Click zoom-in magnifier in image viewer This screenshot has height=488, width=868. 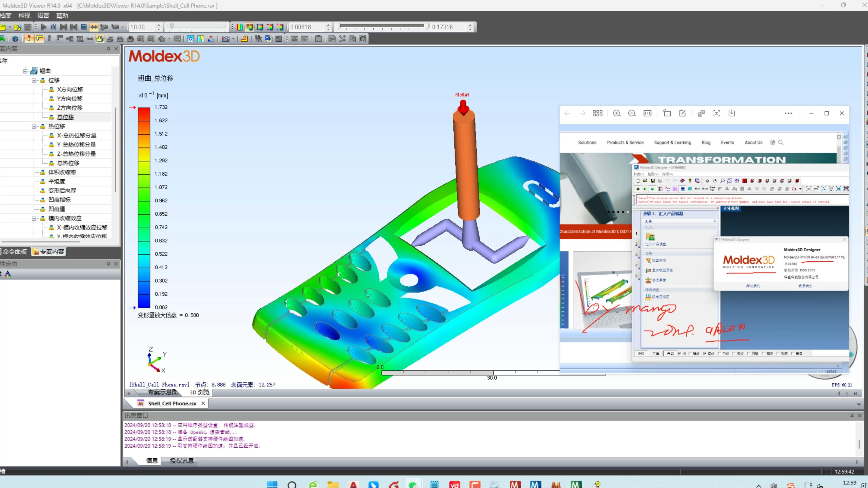(x=617, y=113)
